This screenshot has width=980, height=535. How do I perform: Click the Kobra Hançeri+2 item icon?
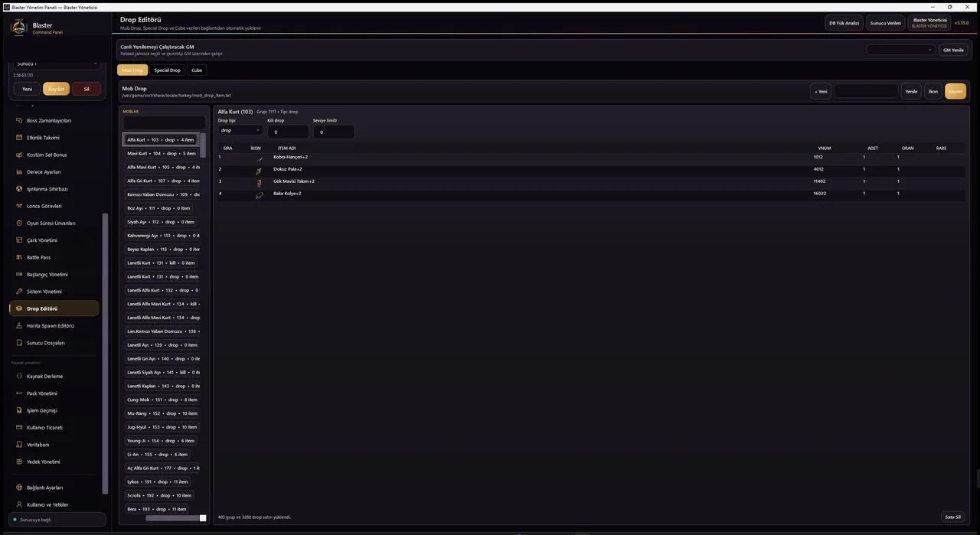point(259,158)
